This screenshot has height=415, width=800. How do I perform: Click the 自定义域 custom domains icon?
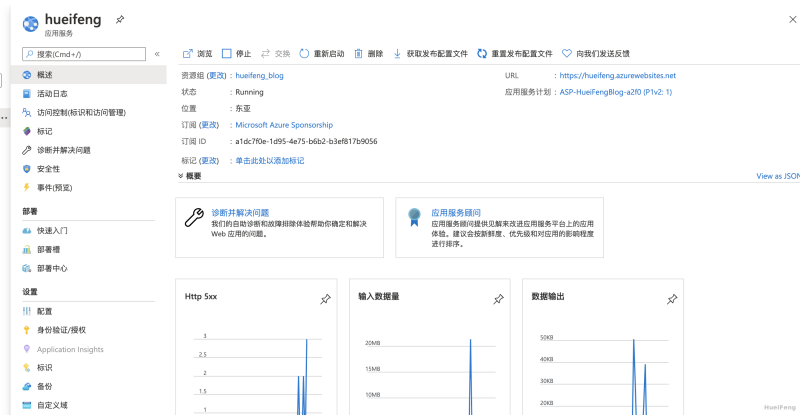pos(27,405)
